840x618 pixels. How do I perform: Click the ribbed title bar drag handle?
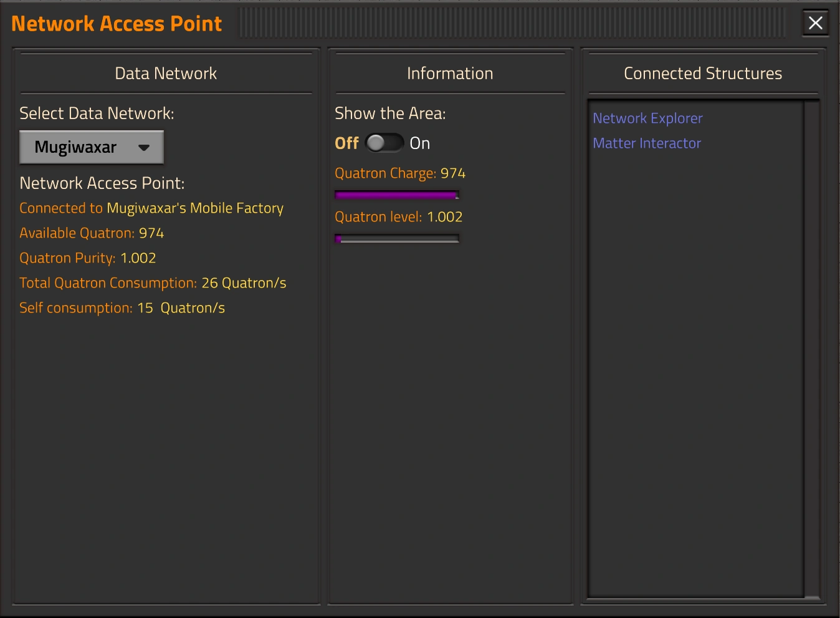[512, 24]
